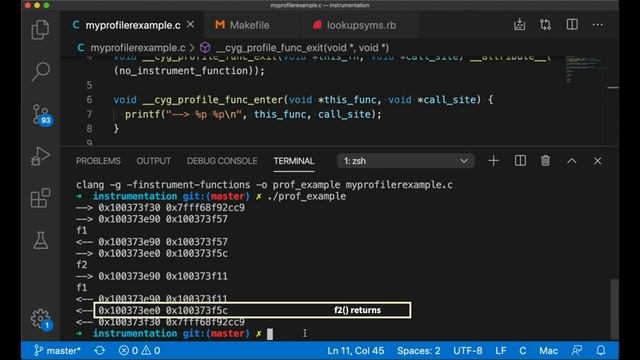Select the 1: zsh terminal dropdown
640x360 pixels.
pyautogui.click(x=406, y=161)
